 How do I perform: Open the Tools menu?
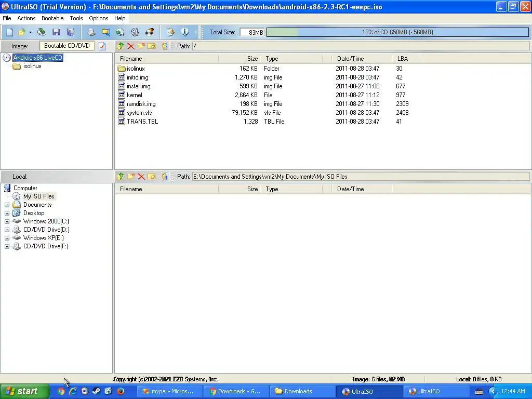(x=76, y=18)
